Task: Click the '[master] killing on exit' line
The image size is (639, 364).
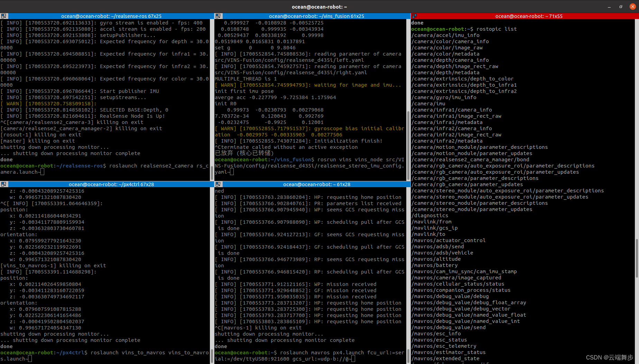Action: click(x=37, y=141)
